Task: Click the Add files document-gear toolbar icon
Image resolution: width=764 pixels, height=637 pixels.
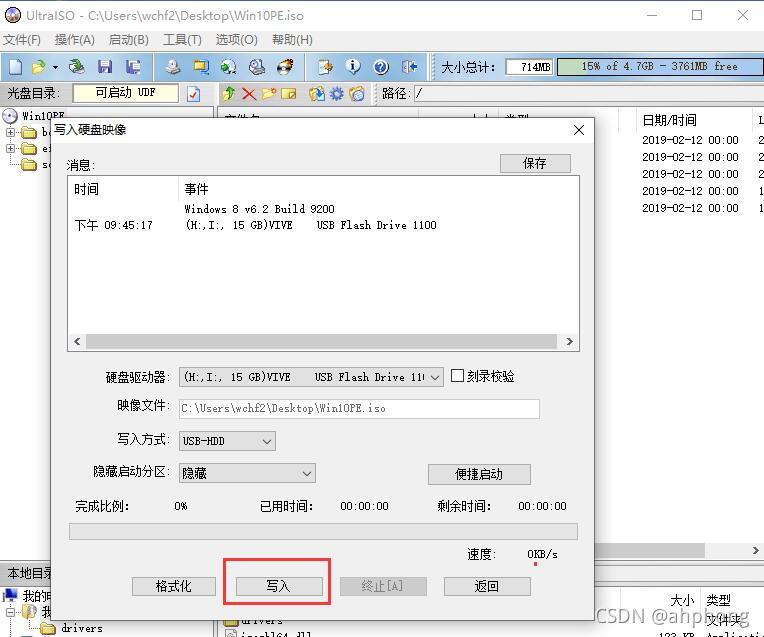Action: tap(325, 67)
